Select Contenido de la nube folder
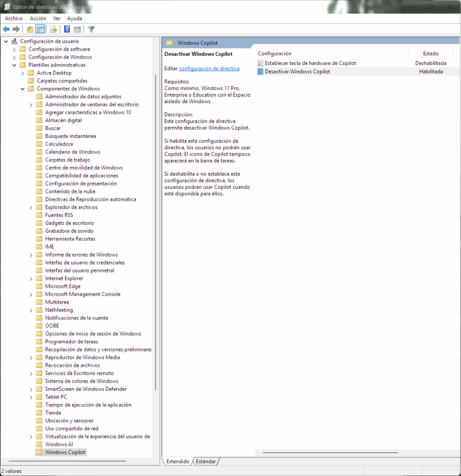Viewport: 461px width, 476px height. click(x=70, y=192)
